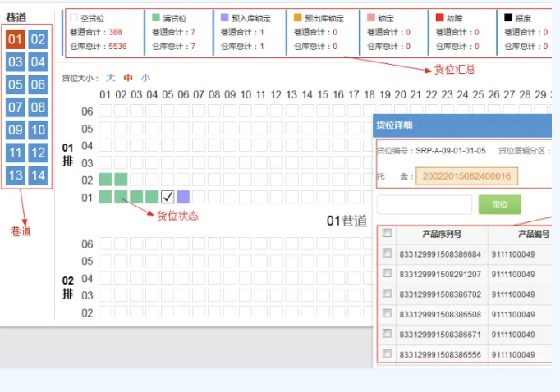This screenshot has height=392, width=560.
Task: Select green full slot in row 01 column 04
Action: (152, 197)
